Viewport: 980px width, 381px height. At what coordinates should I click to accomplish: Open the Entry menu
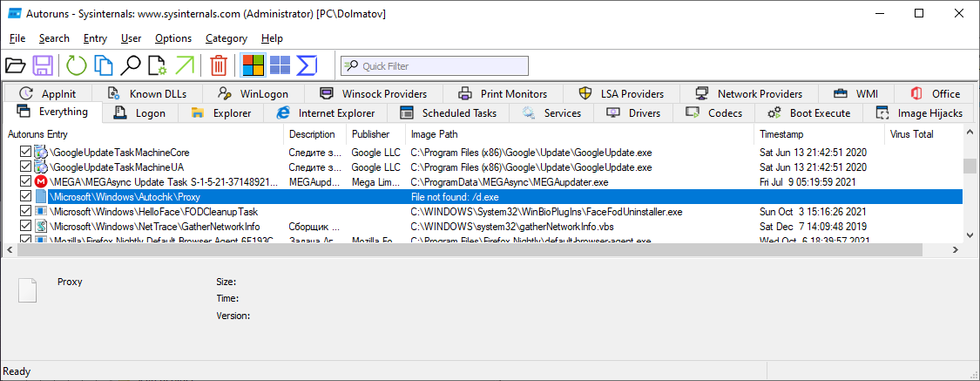(x=95, y=38)
